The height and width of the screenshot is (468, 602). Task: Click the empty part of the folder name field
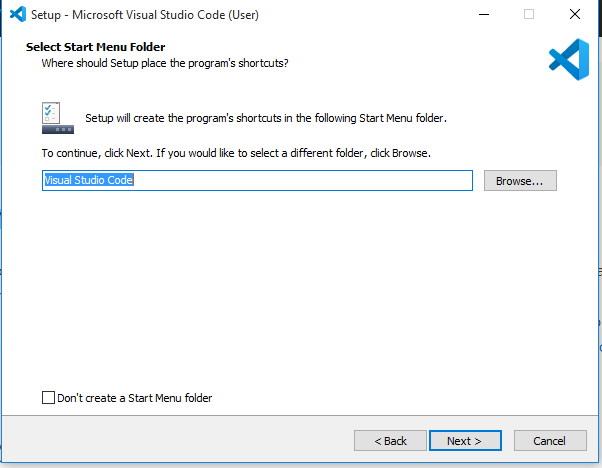303,180
